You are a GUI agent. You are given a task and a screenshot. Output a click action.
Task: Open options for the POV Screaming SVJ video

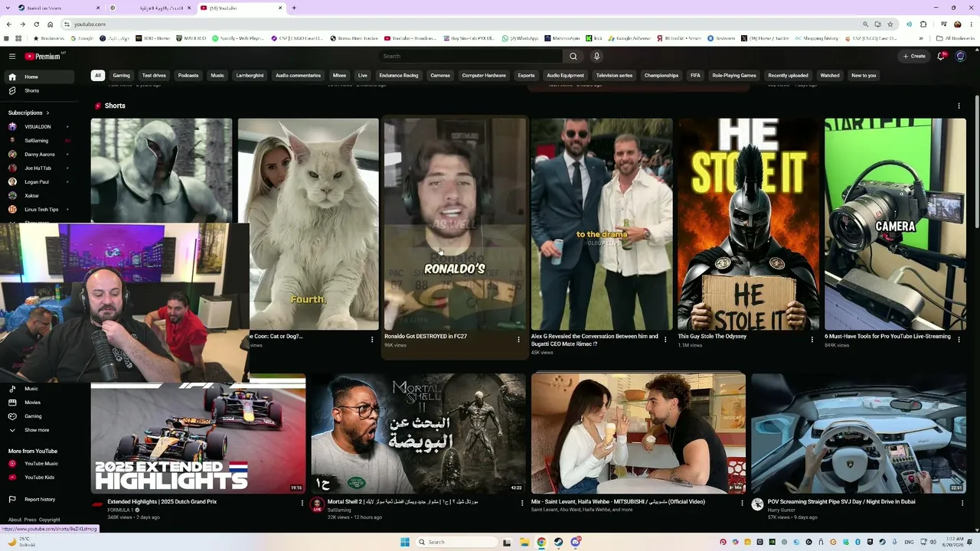click(x=962, y=504)
